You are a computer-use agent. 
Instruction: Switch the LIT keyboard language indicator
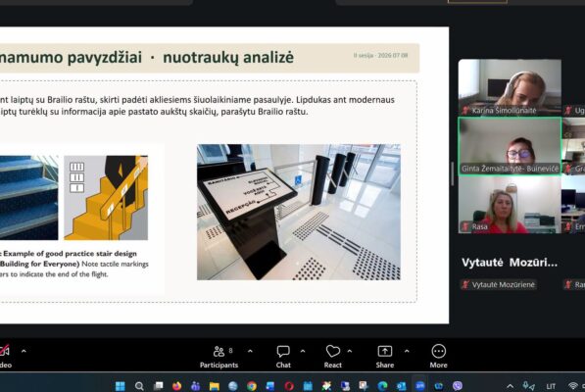(551, 386)
